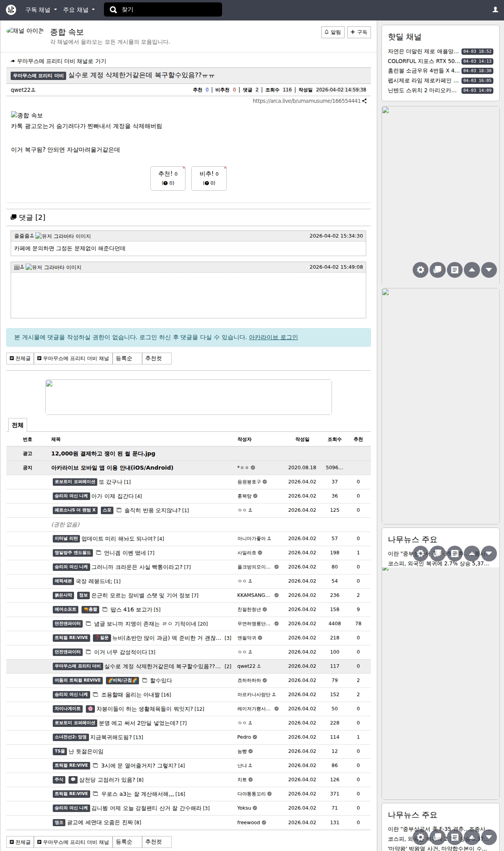The image size is (504, 851).
Task: Click the 조회수 column header
Action: [335, 439]
